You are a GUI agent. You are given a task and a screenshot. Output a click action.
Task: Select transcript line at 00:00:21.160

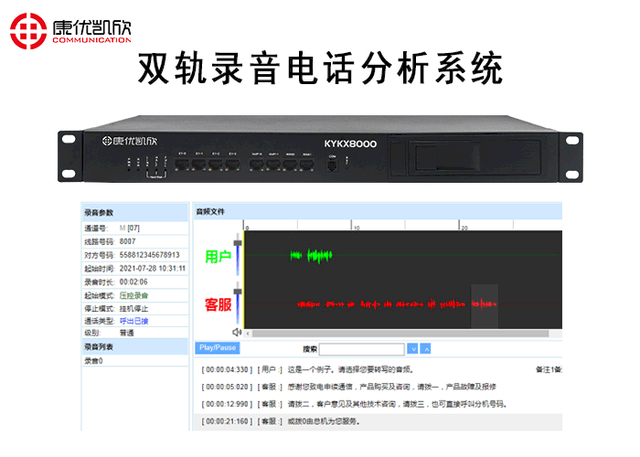click(378, 422)
